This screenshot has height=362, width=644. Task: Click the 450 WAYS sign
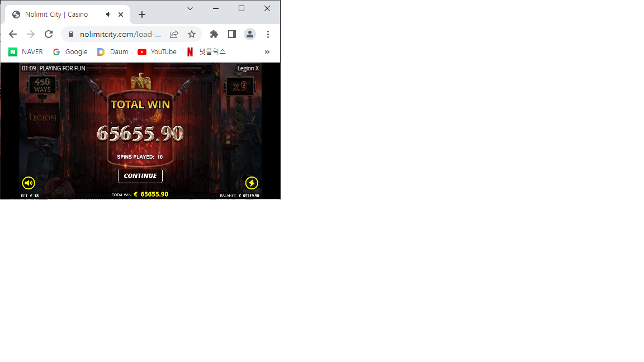[x=42, y=85]
